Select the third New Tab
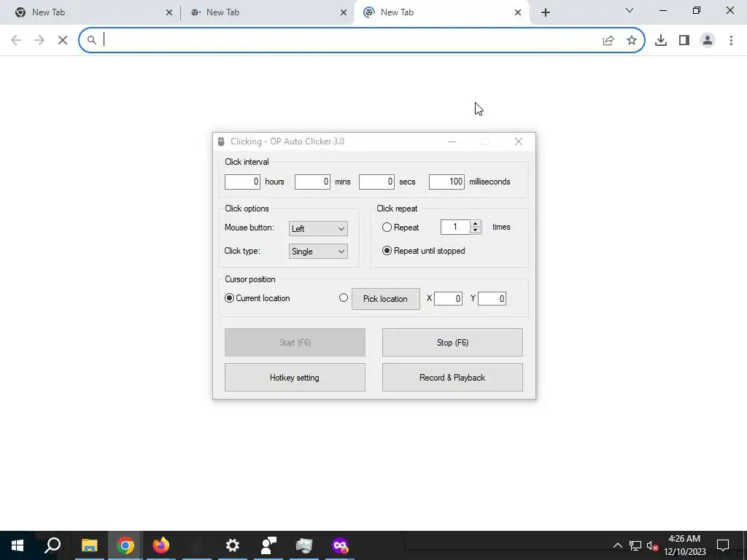This screenshot has height=560, width=747. pos(441,12)
